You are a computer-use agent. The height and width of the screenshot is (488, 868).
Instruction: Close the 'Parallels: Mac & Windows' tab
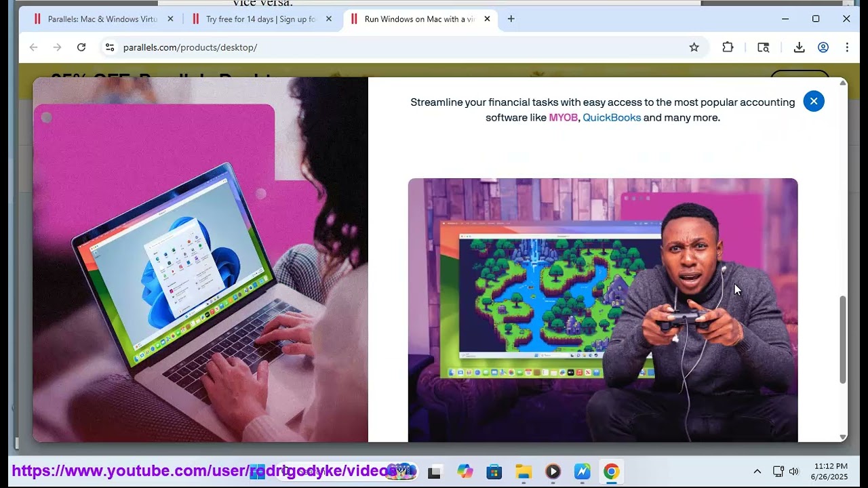click(x=170, y=19)
